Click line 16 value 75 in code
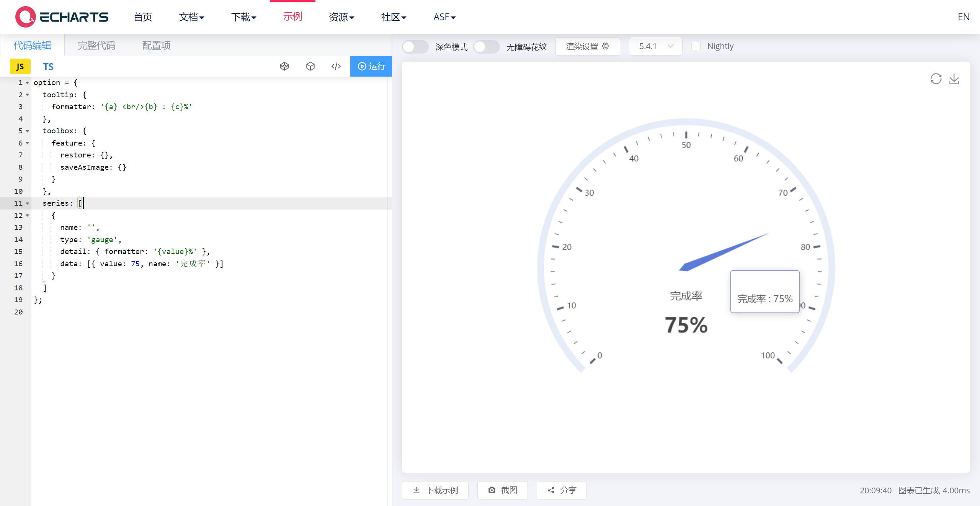This screenshot has height=506, width=980. [x=136, y=264]
